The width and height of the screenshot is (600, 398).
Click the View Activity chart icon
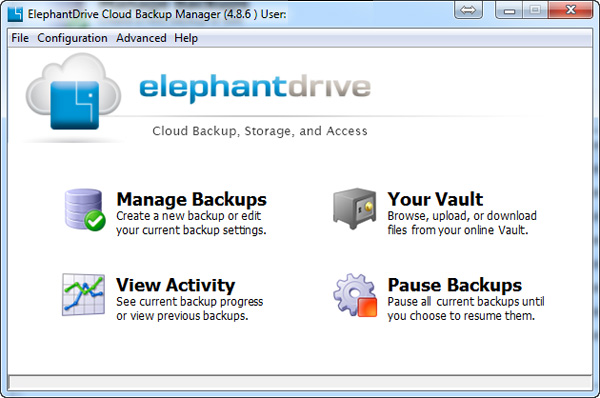coord(83,295)
